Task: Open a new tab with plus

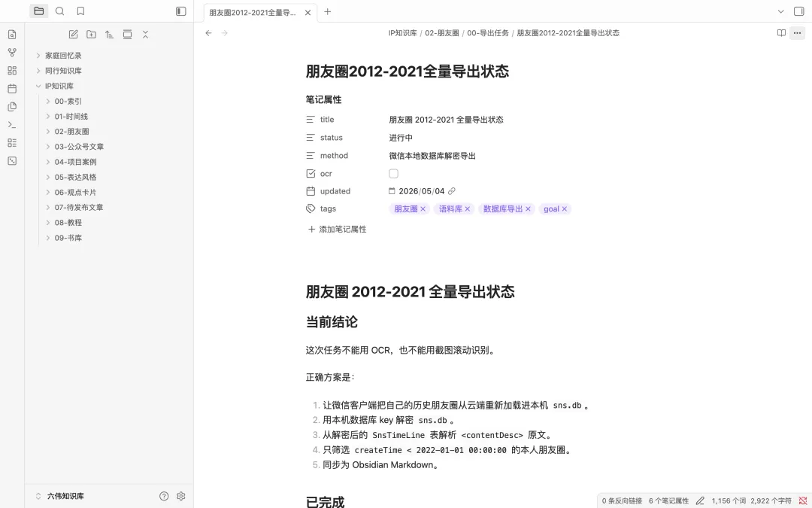Action: (x=327, y=11)
